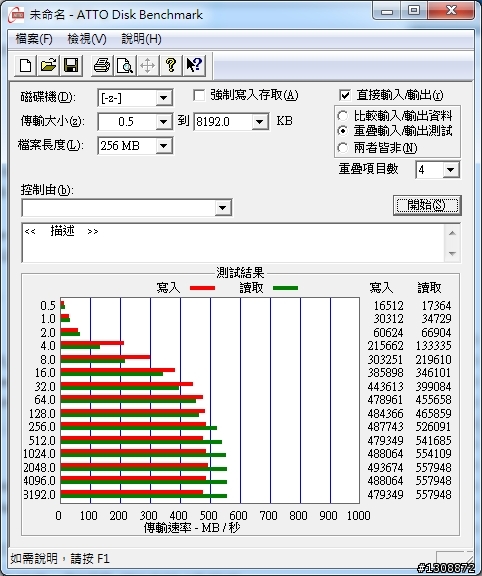482x576 pixels.
Task: Click write value 16512 in results
Action: point(388,306)
